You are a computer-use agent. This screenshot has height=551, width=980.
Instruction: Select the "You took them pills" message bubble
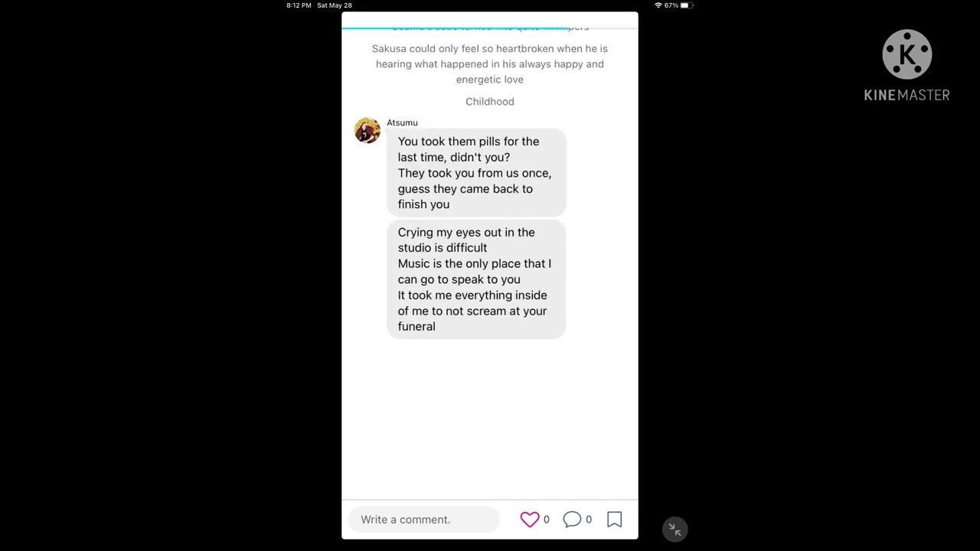[476, 172]
